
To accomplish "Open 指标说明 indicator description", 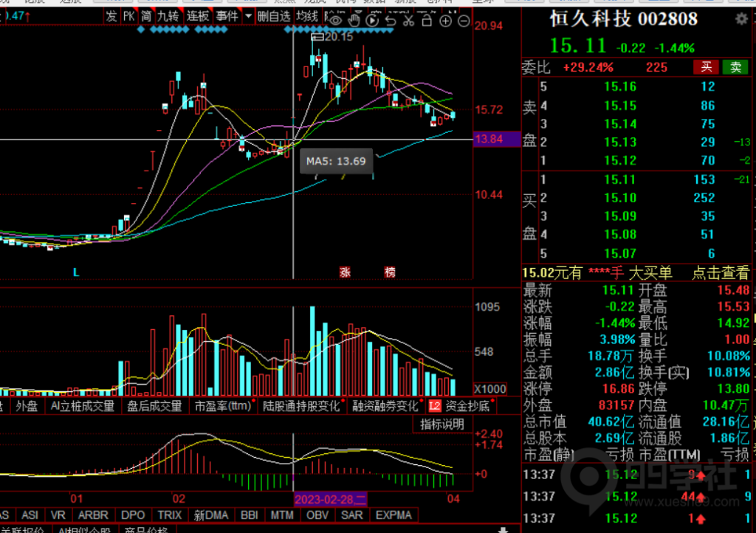I will tap(442, 424).
